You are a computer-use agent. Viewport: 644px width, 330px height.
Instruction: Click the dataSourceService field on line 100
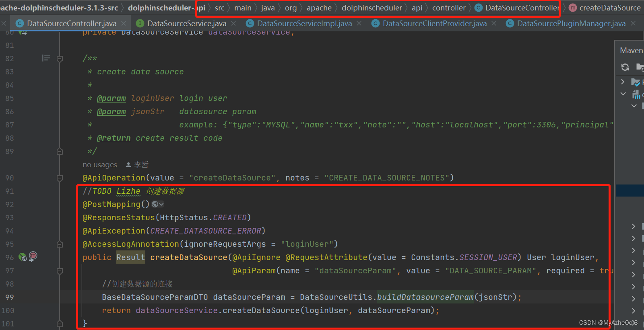177,310
